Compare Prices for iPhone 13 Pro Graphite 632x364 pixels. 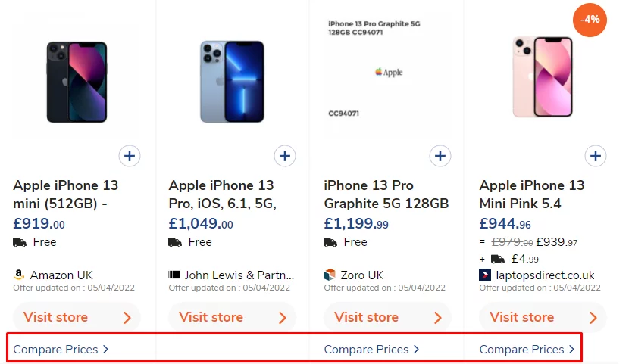[371, 350]
